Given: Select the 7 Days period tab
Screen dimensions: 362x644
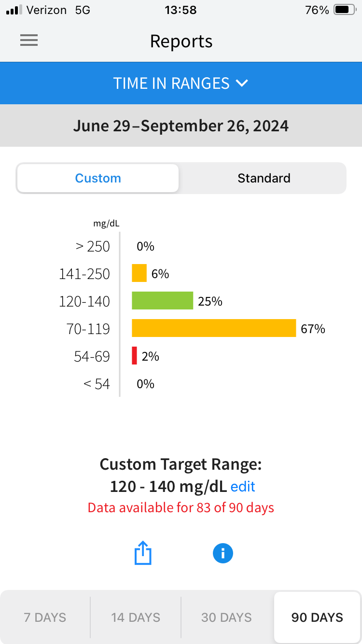Looking at the screenshot, I should [45, 617].
